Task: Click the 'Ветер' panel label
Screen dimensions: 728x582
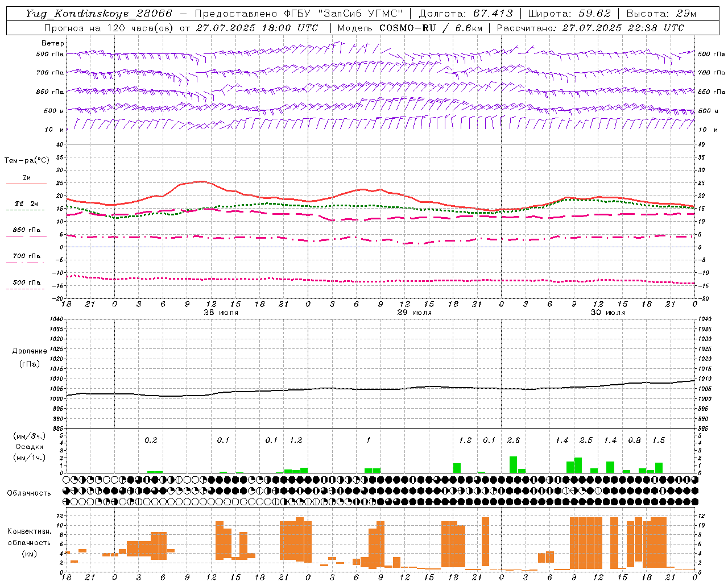Action: click(x=53, y=43)
